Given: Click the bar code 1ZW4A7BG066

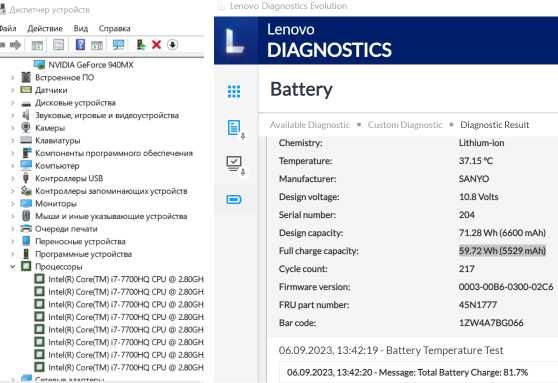Looking at the screenshot, I should point(491,323).
